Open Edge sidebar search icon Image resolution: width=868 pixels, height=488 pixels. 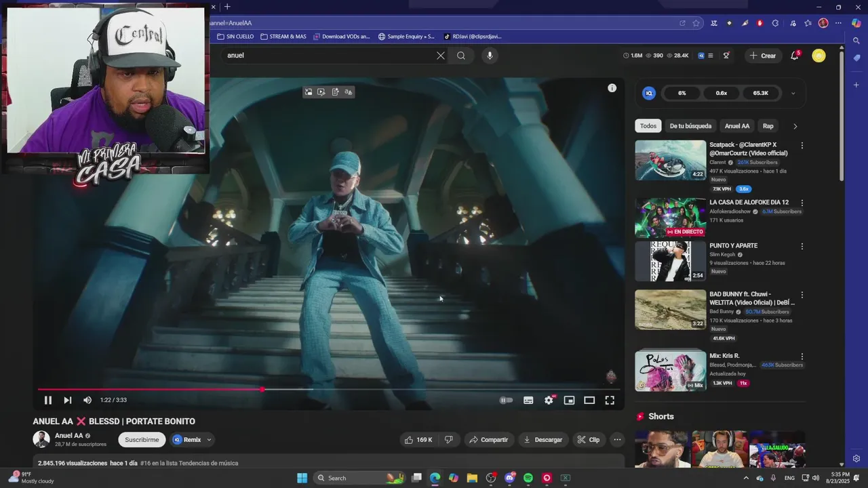point(856,41)
